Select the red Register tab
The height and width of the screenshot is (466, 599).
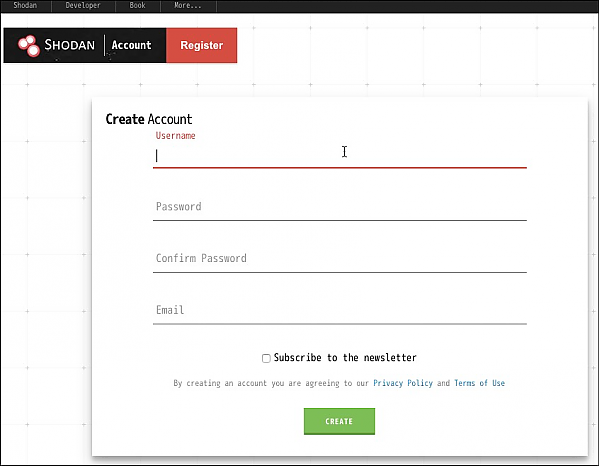click(202, 45)
